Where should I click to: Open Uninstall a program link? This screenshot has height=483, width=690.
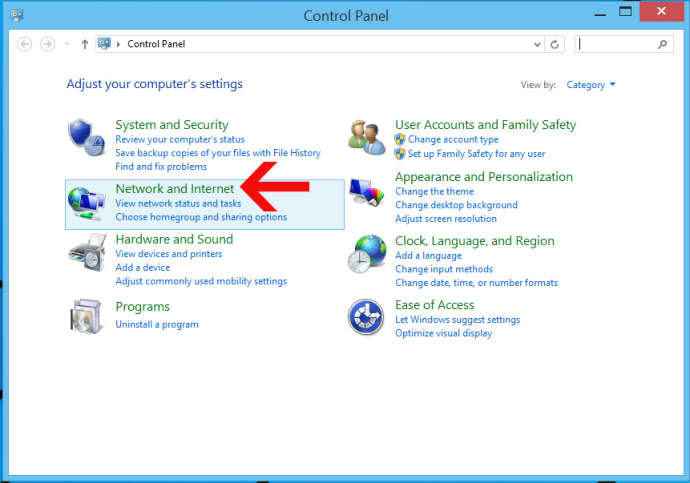tap(157, 325)
